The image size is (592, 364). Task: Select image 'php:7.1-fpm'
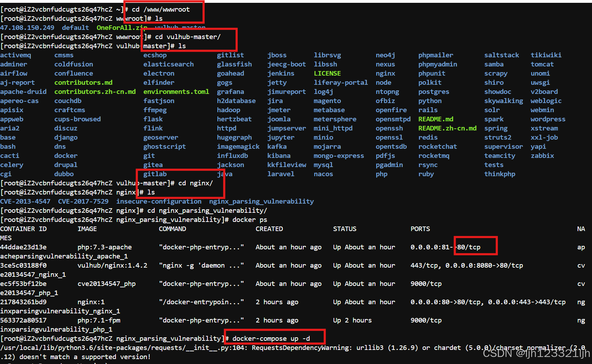click(x=99, y=320)
